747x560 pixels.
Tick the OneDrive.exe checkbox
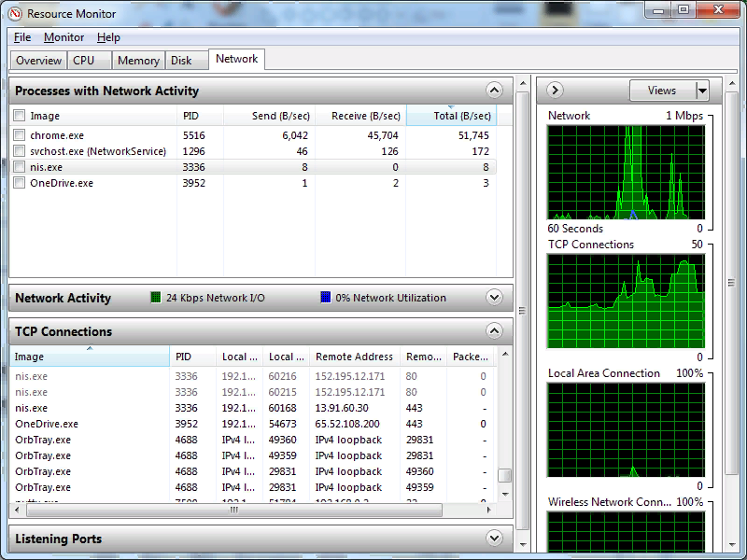pyautogui.click(x=20, y=183)
